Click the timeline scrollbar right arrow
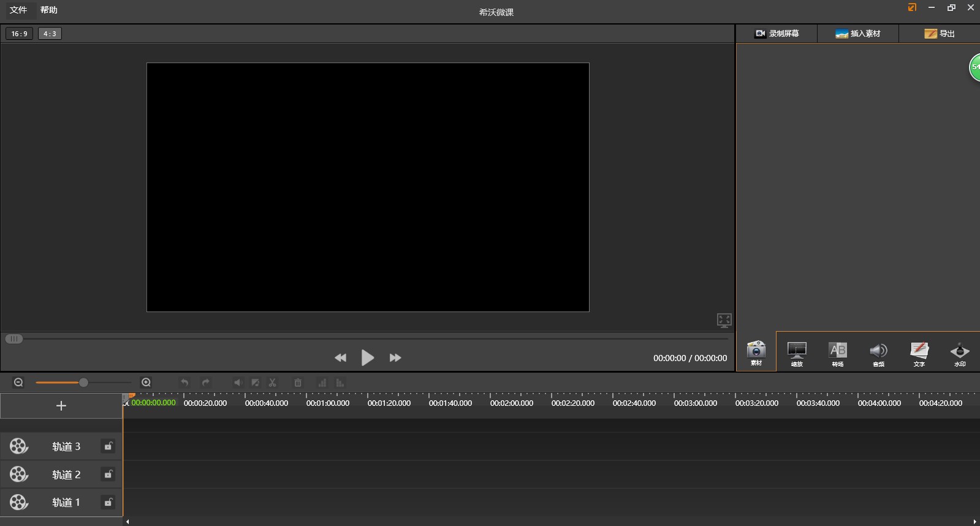Image resolution: width=980 pixels, height=526 pixels. [974, 522]
